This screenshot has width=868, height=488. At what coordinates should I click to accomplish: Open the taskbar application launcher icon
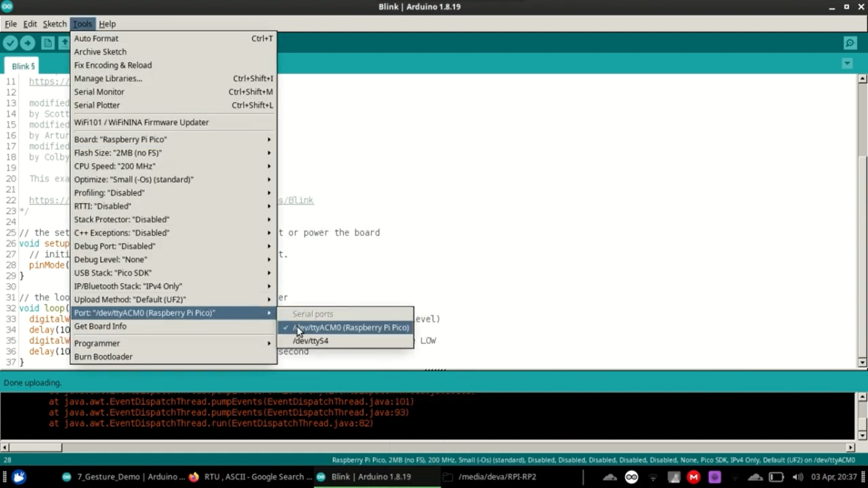pyautogui.click(x=19, y=477)
